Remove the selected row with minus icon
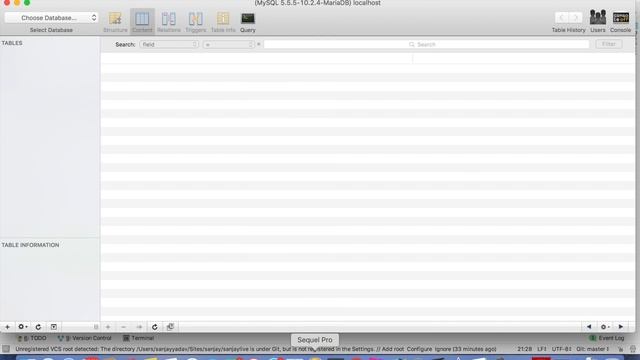Screen dimensions: 640x360 (x=123, y=327)
